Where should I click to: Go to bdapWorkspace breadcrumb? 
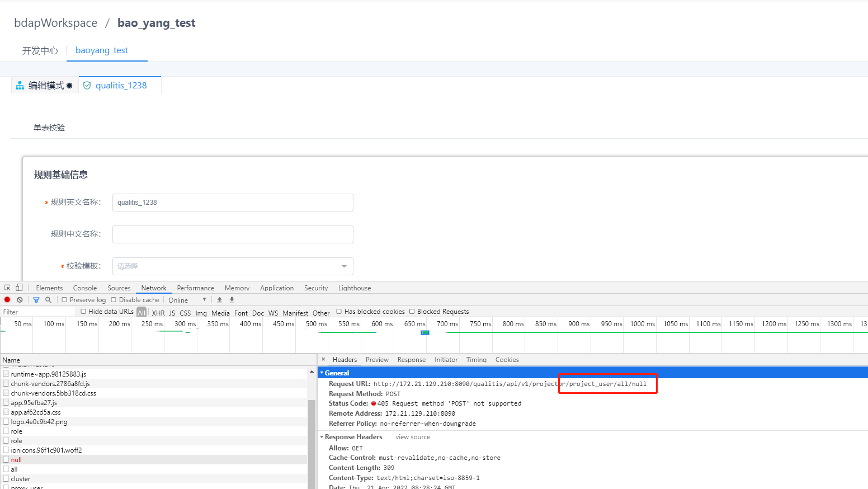click(x=55, y=23)
